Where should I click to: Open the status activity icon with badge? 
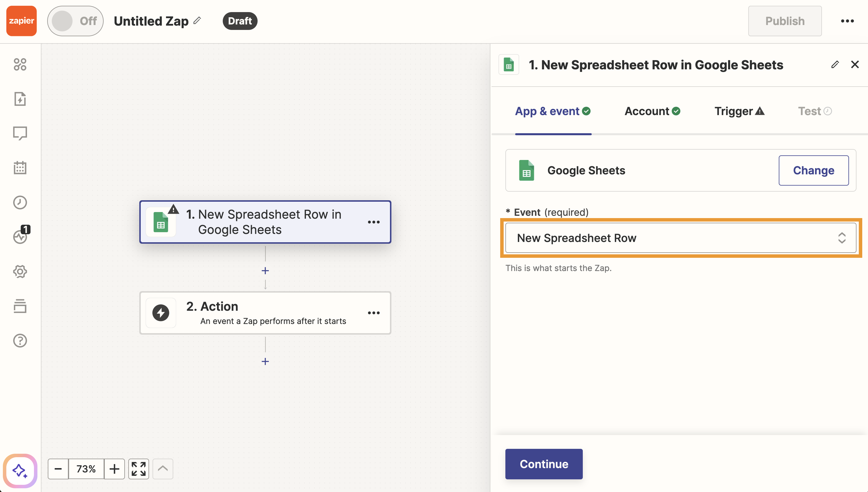pos(21,235)
